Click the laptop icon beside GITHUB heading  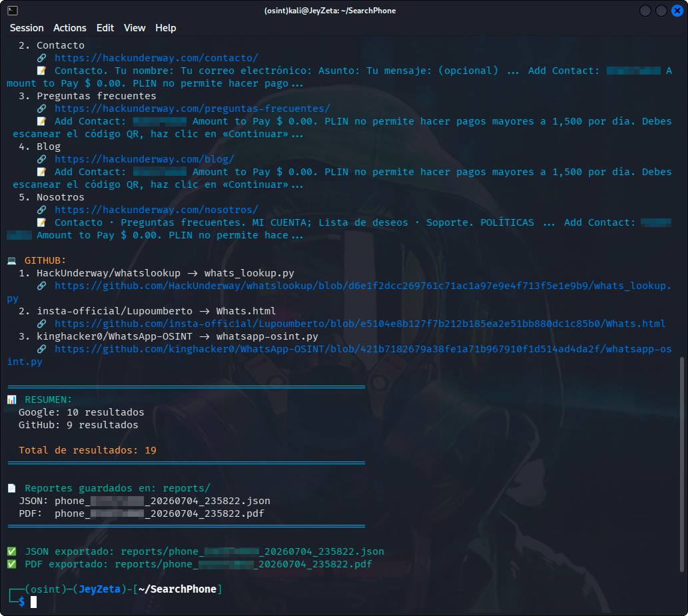(12, 260)
